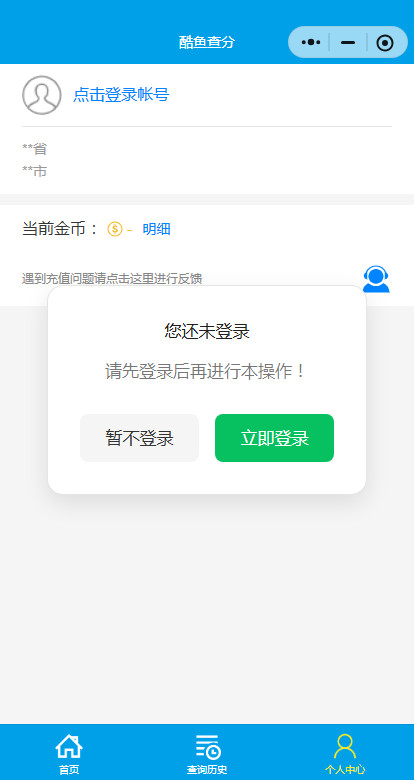
Task: Click the 遇到充值问题 feedback text
Action: click(112, 279)
